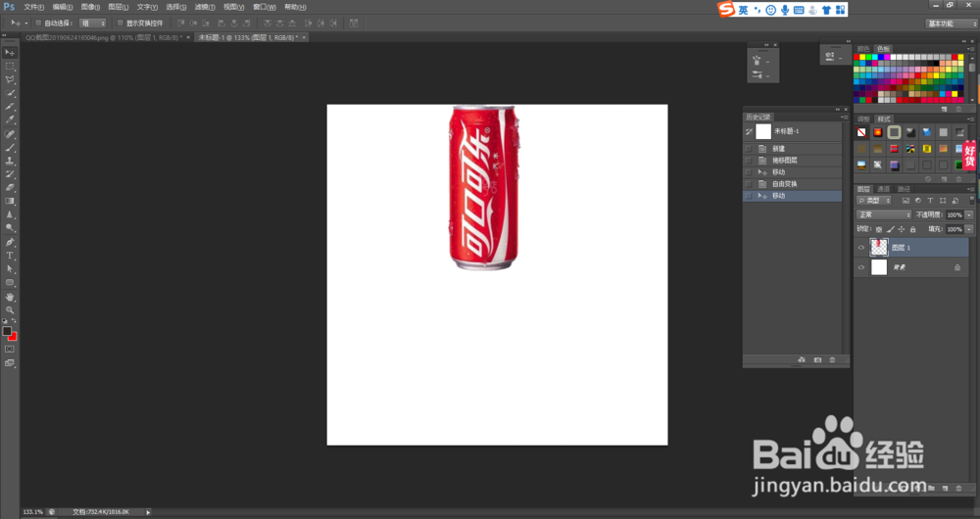Click the adjustment layer filter icon
The image size is (980, 519).
point(918,201)
